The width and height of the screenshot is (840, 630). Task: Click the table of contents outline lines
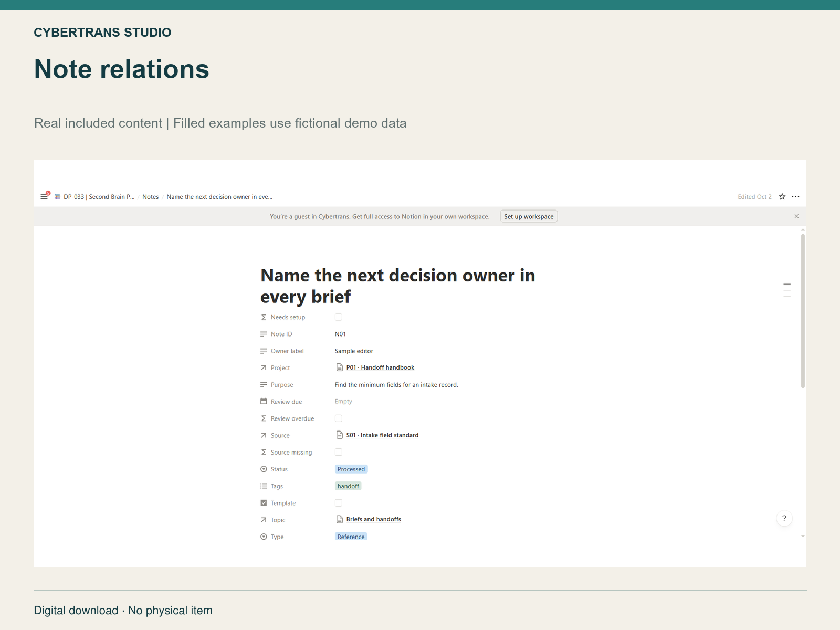(x=787, y=290)
